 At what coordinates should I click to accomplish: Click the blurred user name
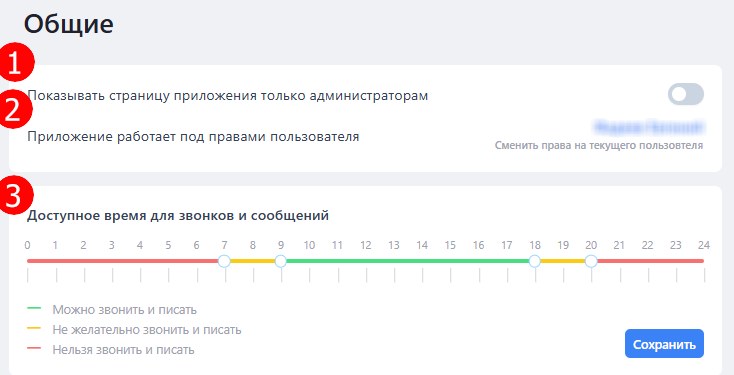click(649, 127)
